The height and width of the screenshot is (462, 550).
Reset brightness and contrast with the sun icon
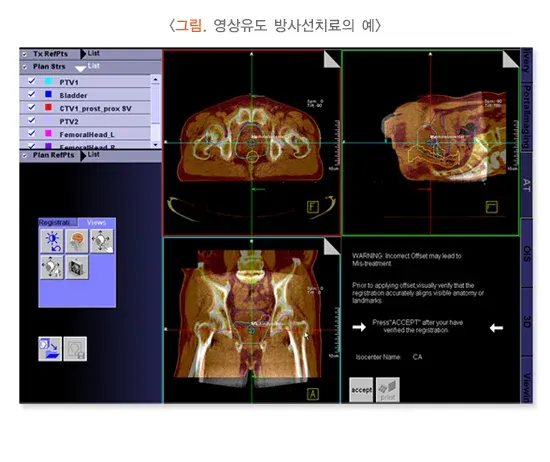52,241
